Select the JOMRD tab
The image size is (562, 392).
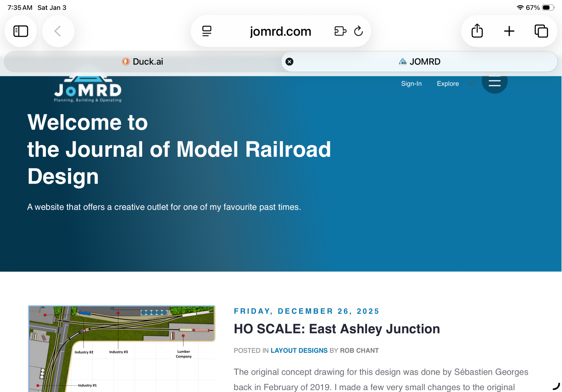coord(420,62)
